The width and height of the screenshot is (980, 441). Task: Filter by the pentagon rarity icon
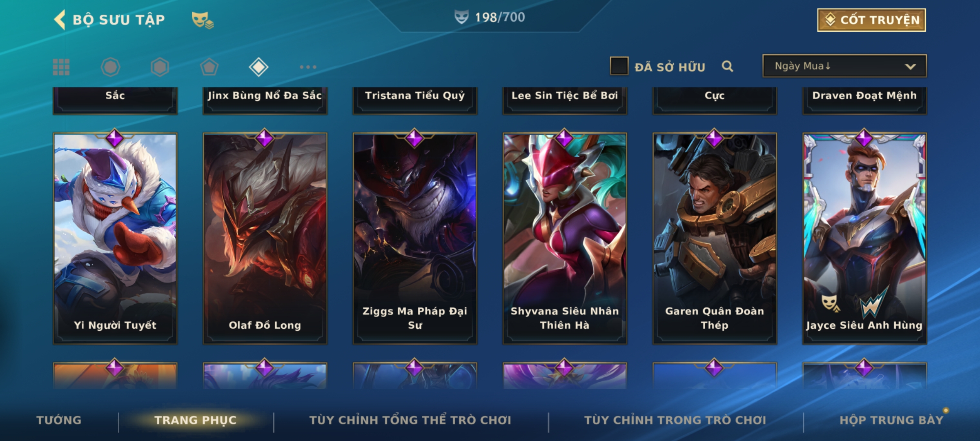(209, 67)
